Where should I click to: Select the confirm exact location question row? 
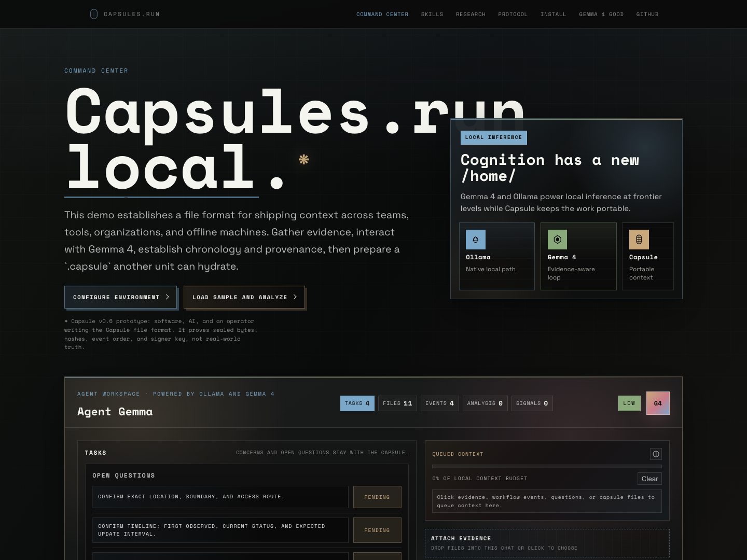click(x=220, y=497)
